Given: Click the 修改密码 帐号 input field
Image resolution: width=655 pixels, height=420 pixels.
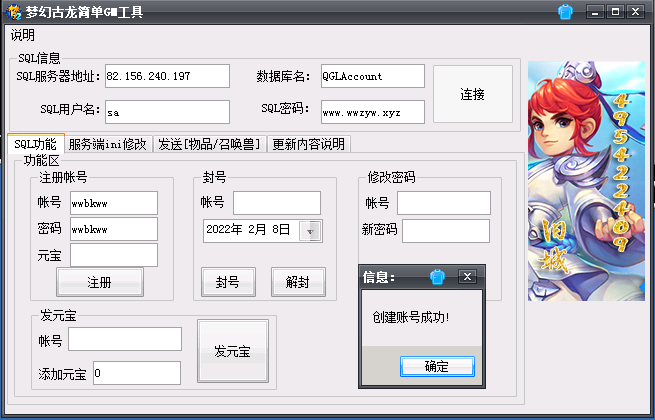Looking at the screenshot, I should click(x=444, y=203).
